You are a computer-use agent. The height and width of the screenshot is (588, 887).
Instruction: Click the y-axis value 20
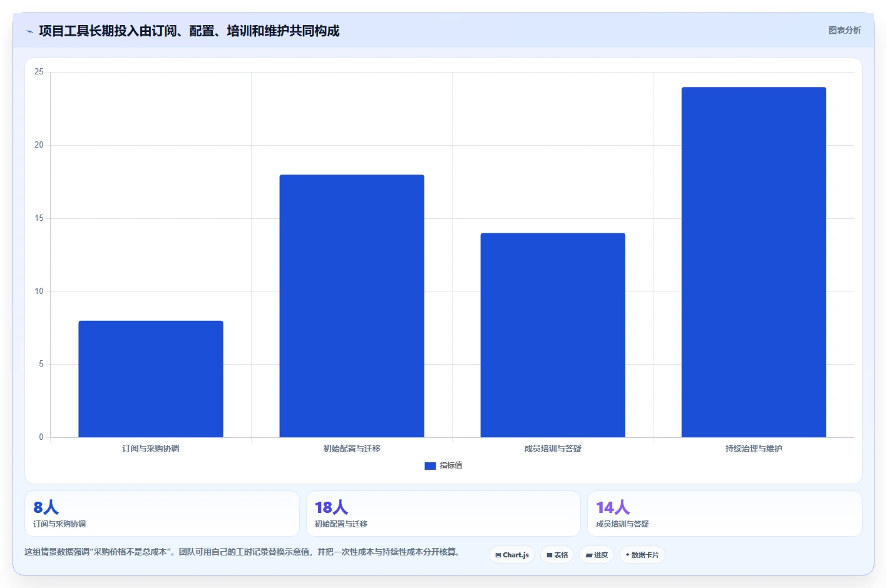click(x=39, y=145)
